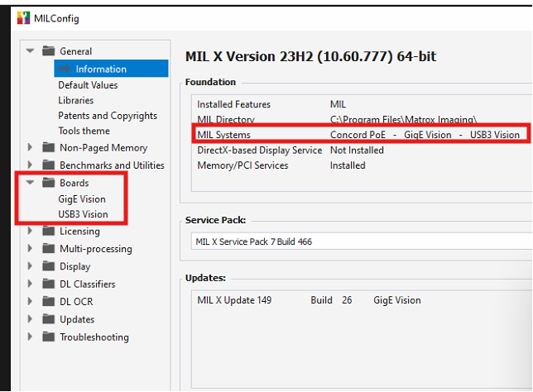
Task: Select the General label in tree
Action: (76, 51)
